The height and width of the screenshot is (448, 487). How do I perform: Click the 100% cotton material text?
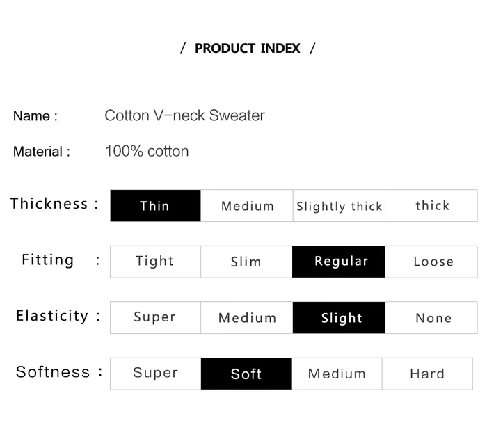click(147, 151)
